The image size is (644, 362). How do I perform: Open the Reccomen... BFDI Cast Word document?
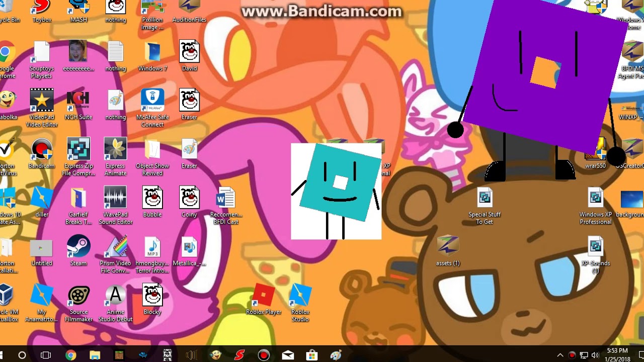[x=226, y=205]
